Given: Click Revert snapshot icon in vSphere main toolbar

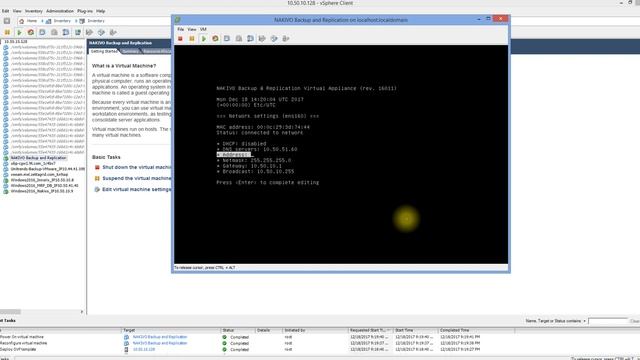Looking at the screenshot, I should [x=54, y=32].
